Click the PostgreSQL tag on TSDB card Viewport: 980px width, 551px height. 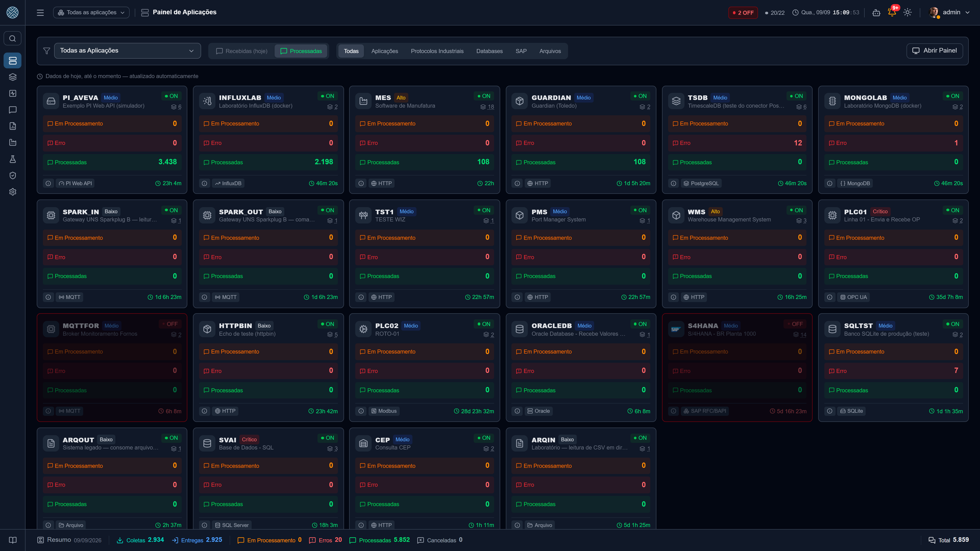pos(701,183)
